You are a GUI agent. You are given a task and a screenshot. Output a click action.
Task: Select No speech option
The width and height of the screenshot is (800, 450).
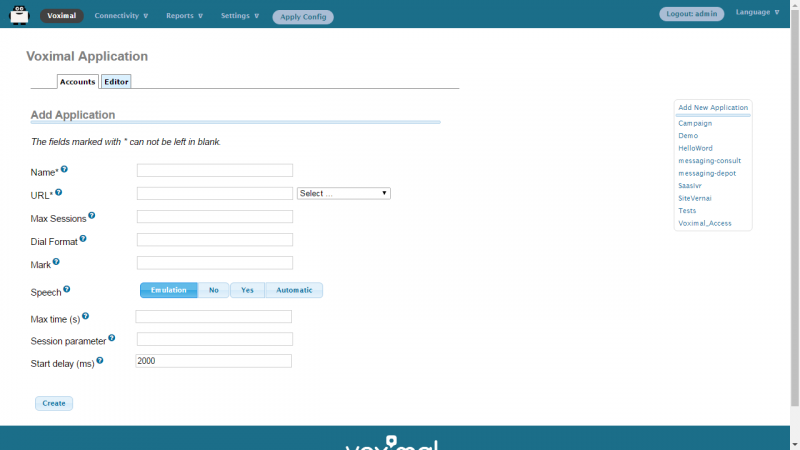[213, 290]
